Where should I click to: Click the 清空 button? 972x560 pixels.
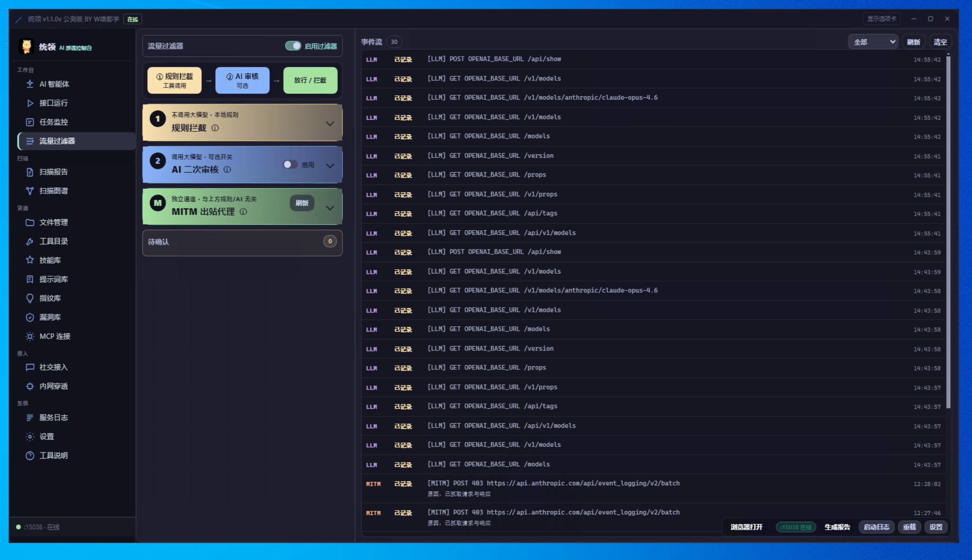pyautogui.click(x=940, y=42)
